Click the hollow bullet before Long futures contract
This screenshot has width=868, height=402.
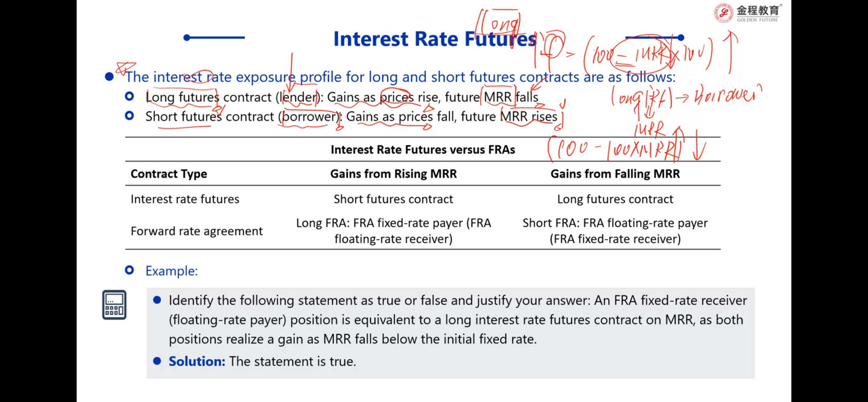point(129,97)
